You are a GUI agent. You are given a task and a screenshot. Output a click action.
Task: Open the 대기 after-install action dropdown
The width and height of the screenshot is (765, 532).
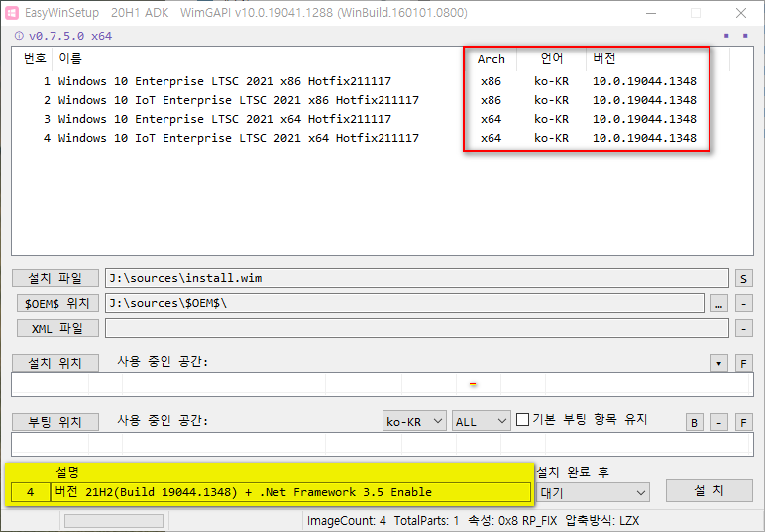pos(593,493)
